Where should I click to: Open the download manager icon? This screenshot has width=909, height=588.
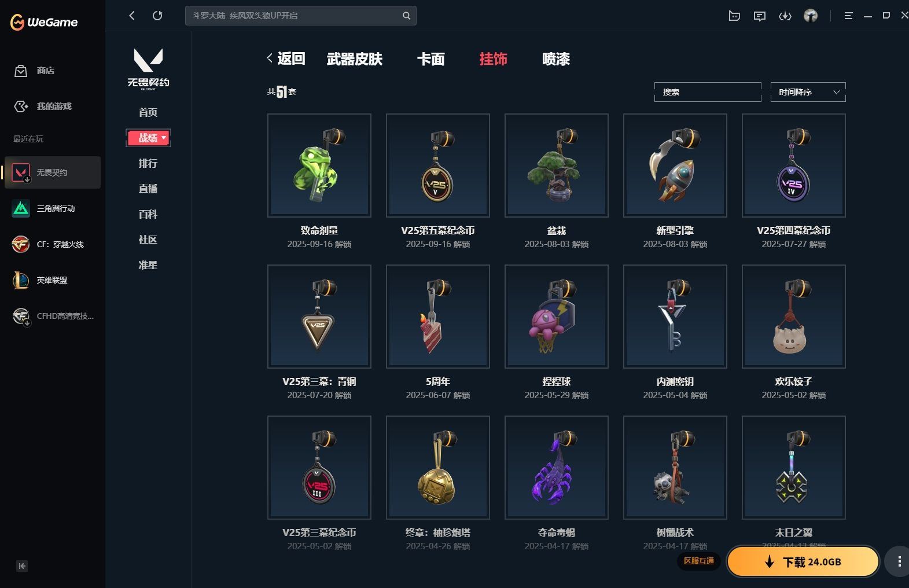point(785,16)
